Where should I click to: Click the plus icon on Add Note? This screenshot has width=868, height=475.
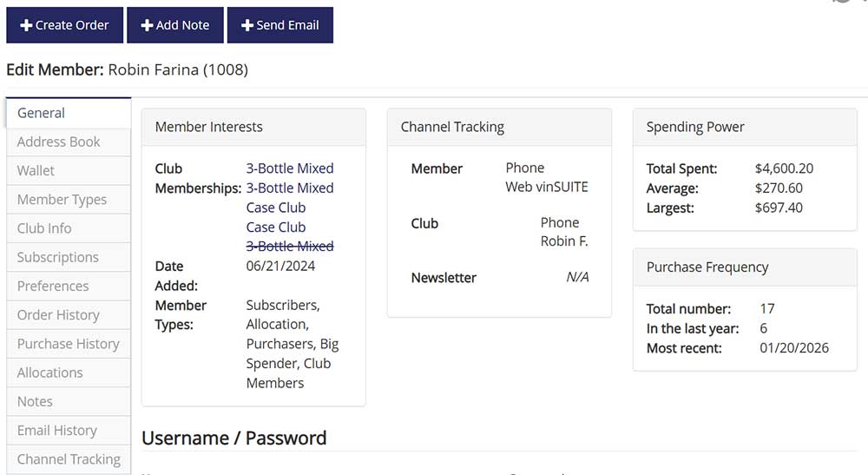147,25
